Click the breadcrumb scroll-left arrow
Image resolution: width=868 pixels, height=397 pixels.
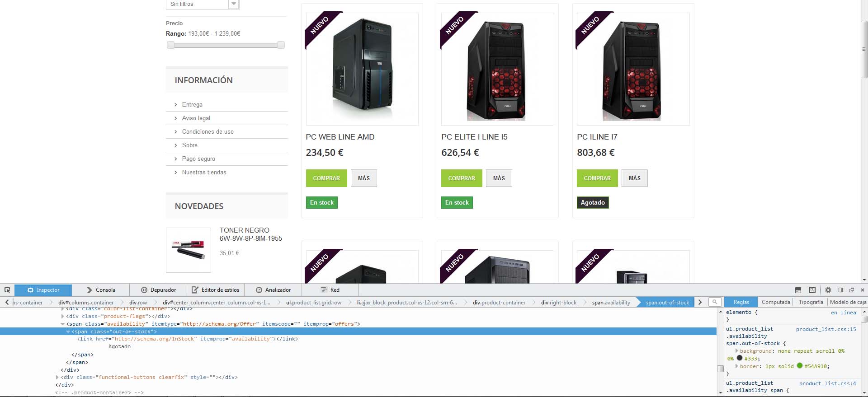pyautogui.click(x=7, y=302)
